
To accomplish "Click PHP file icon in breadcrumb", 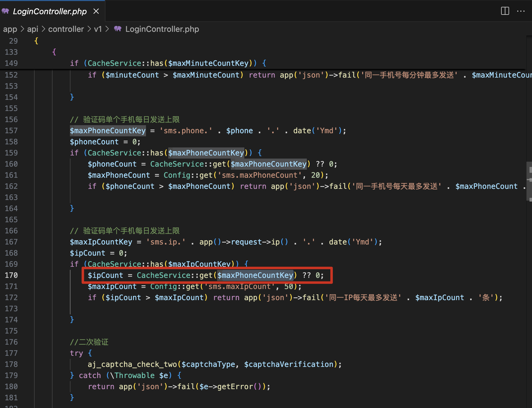I will (118, 29).
